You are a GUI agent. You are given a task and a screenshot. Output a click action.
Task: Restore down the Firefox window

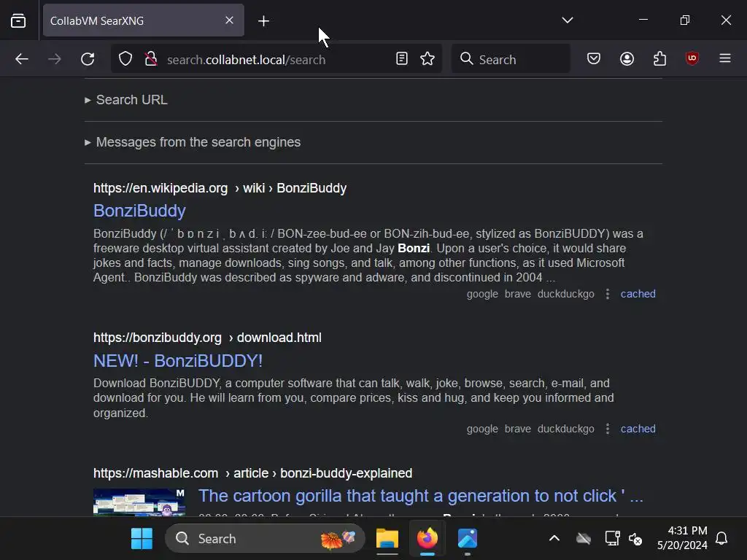pyautogui.click(x=684, y=20)
